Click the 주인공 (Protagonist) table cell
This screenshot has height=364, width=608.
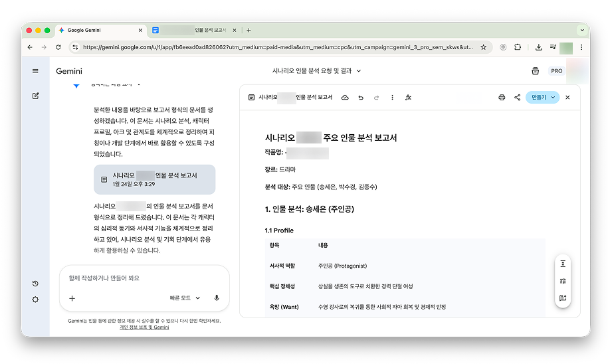342,266
